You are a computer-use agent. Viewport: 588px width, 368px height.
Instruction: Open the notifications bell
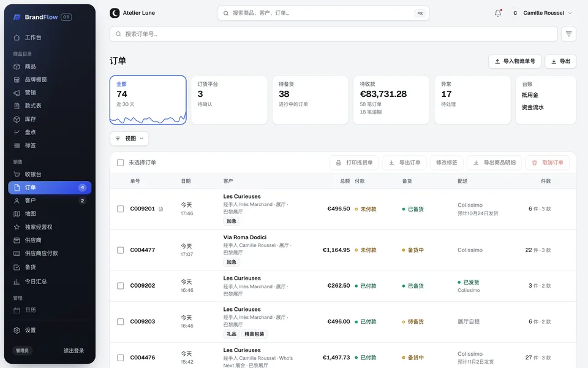[497, 13]
